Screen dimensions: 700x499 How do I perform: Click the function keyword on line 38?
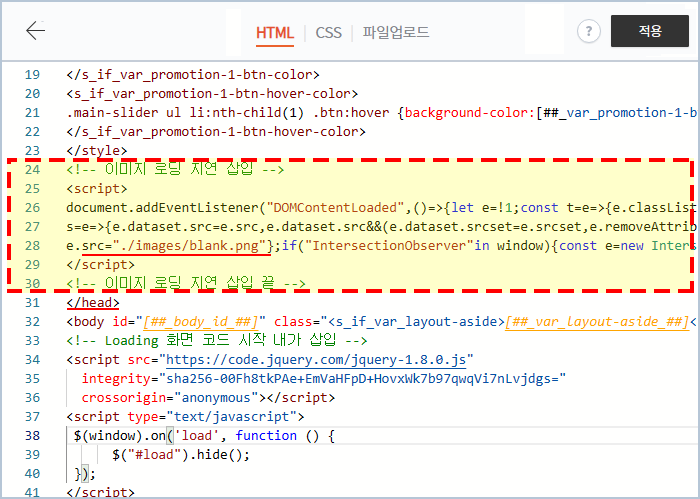266,436
